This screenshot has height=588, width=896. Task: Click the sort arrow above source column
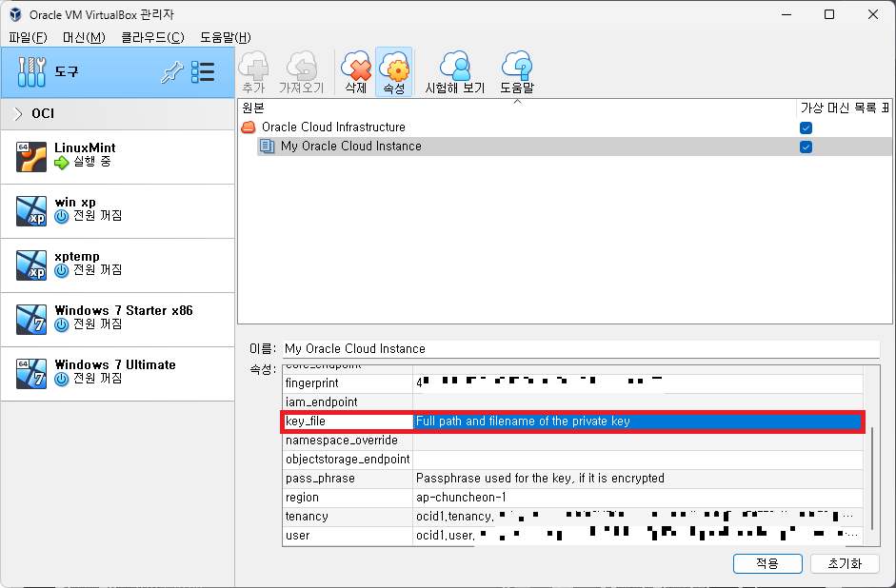tap(517, 102)
